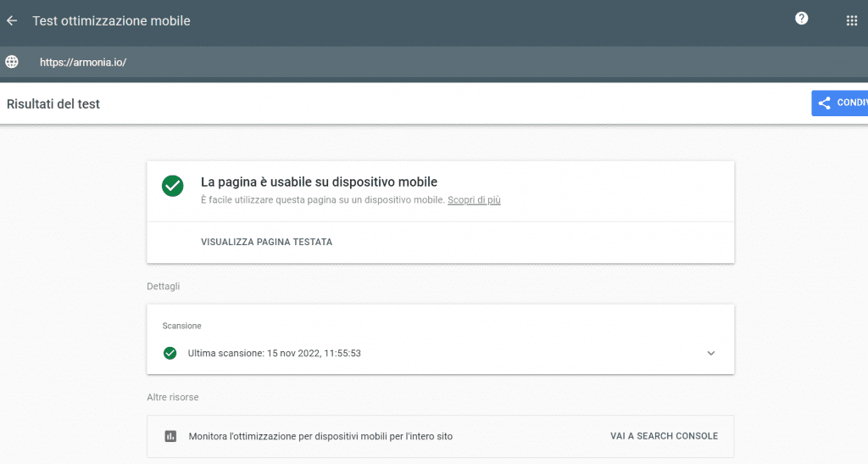Click VAI A SEARCH CONSOLE
The height and width of the screenshot is (464, 868).
[x=664, y=436]
